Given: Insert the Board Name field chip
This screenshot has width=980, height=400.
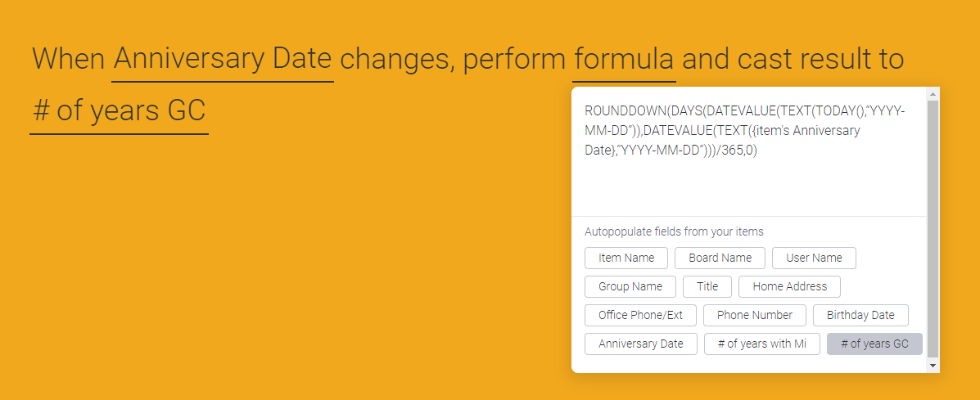Looking at the screenshot, I should click(x=720, y=258).
